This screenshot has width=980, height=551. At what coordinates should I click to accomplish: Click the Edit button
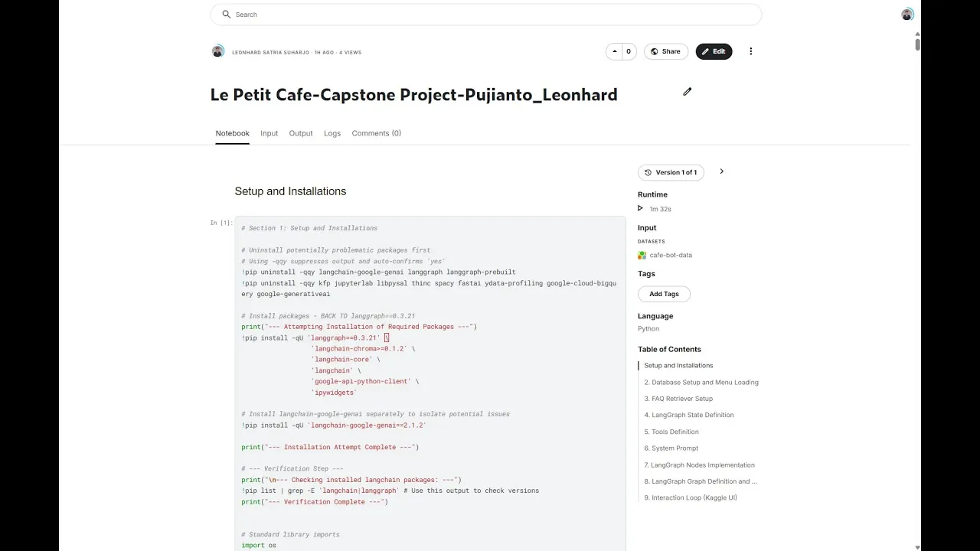(714, 51)
